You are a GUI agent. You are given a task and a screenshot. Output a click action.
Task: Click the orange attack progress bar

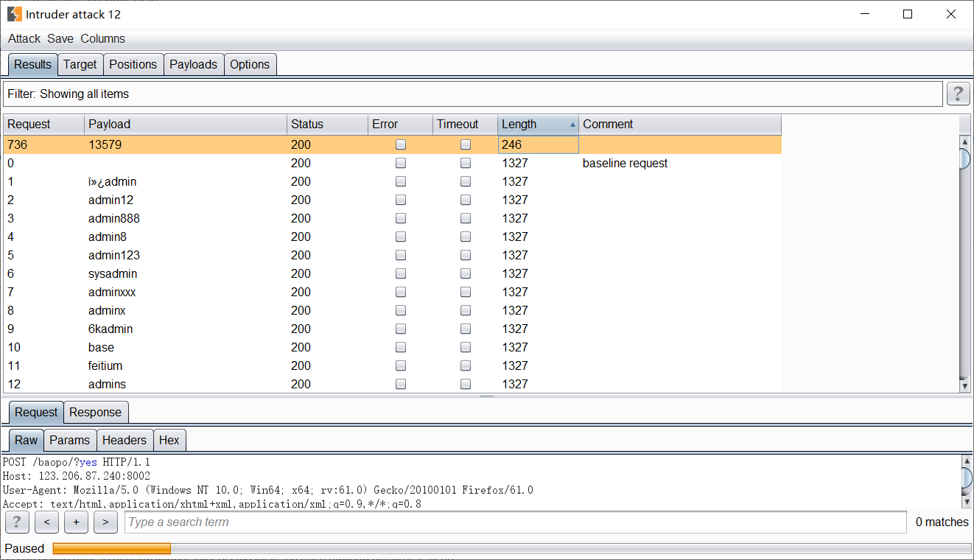tap(112, 548)
